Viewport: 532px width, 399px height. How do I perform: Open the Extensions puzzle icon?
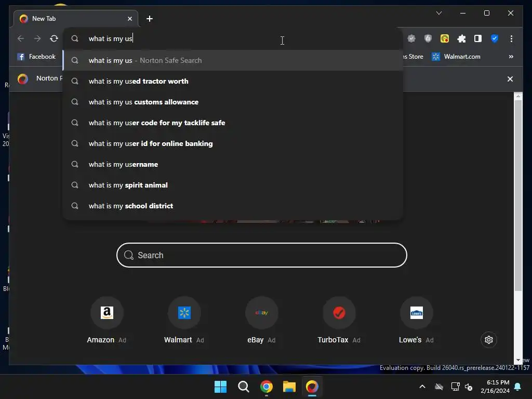(461, 38)
